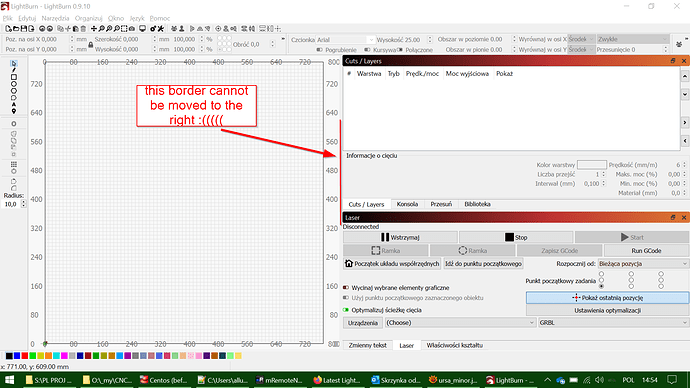Select the rectangle drawing tool
Image resolution: width=690 pixels, height=388 pixels.
click(x=14, y=77)
